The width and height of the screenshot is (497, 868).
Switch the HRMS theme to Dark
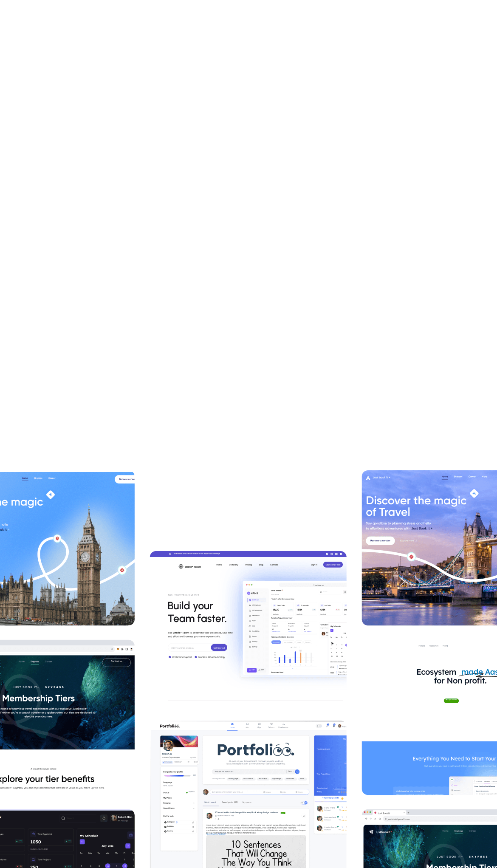click(x=261, y=670)
